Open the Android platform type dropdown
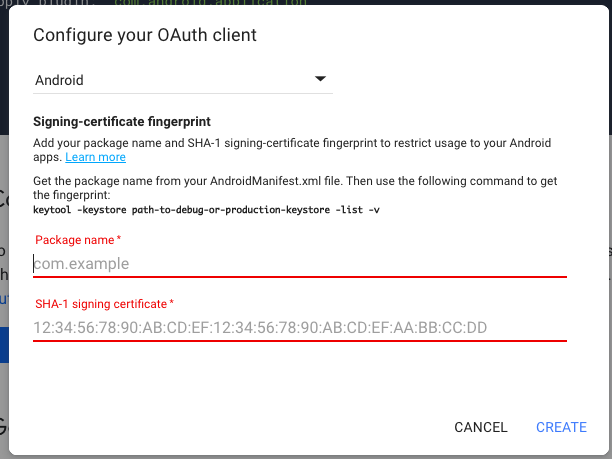Image resolution: width=612 pixels, height=459 pixels. tap(183, 80)
